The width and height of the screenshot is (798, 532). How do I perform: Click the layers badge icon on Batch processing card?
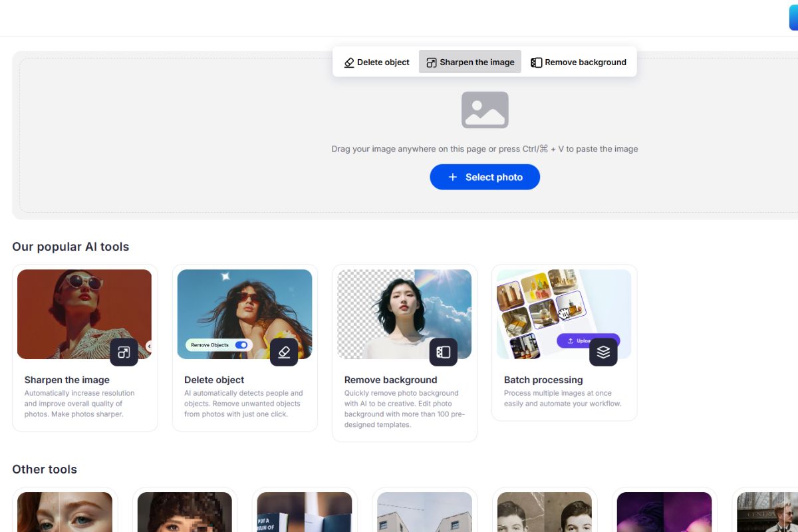603,352
